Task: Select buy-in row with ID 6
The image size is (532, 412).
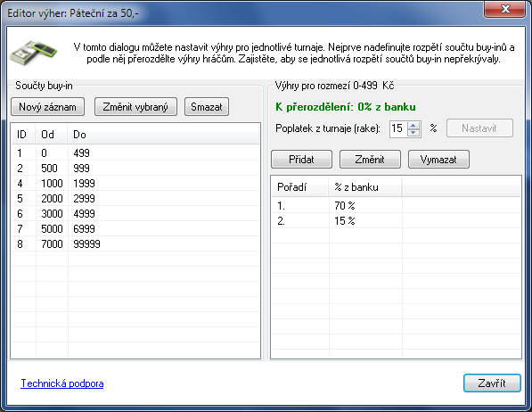Action: coord(135,214)
